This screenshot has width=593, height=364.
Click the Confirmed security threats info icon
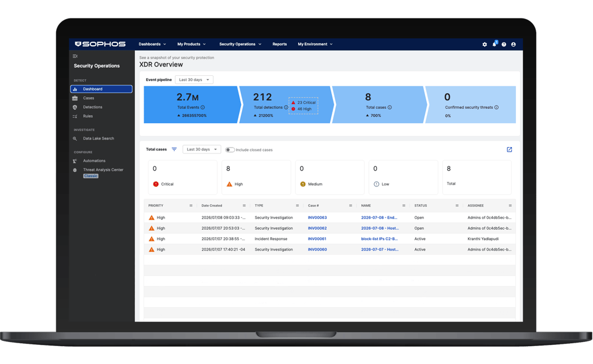[x=496, y=107]
